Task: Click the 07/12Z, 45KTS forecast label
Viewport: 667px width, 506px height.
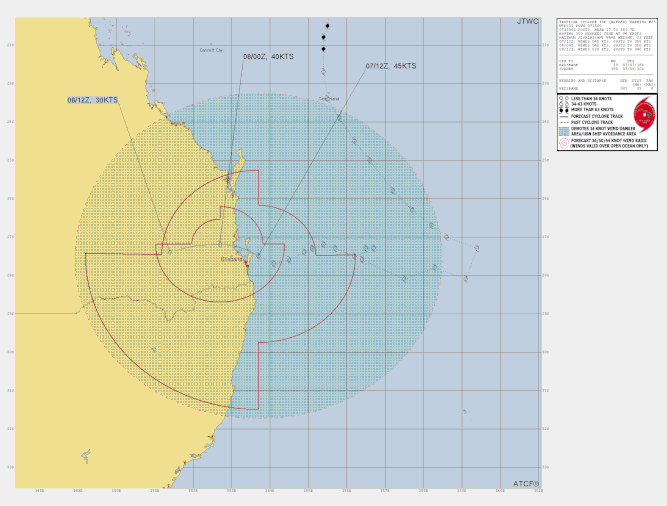Action: click(x=391, y=66)
